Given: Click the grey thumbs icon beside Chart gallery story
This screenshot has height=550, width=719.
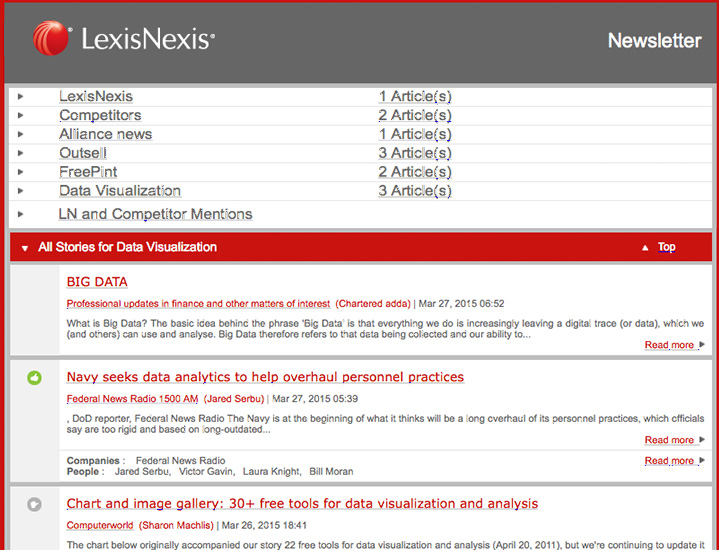Looking at the screenshot, I should point(34,505).
